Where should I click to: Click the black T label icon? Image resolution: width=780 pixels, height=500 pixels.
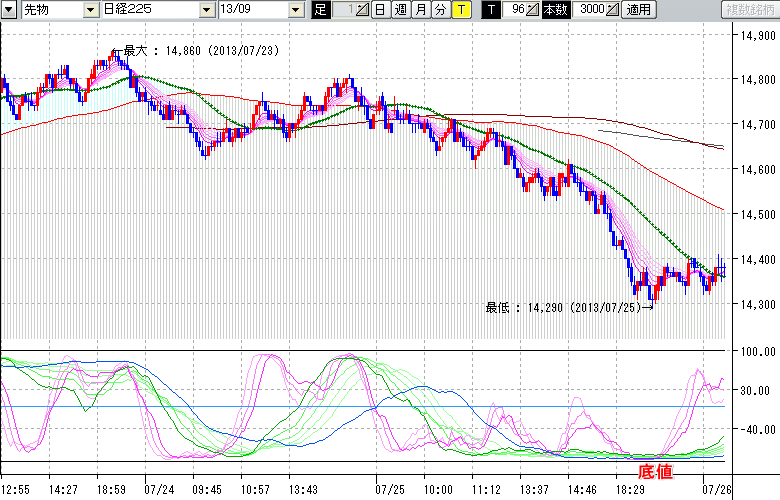(x=491, y=10)
